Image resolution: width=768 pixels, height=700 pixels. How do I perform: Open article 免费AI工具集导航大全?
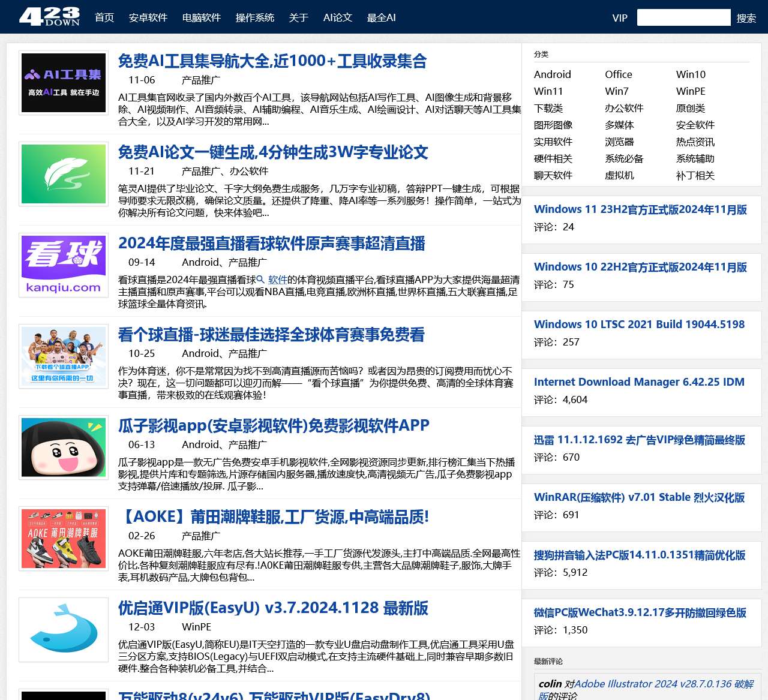point(272,61)
